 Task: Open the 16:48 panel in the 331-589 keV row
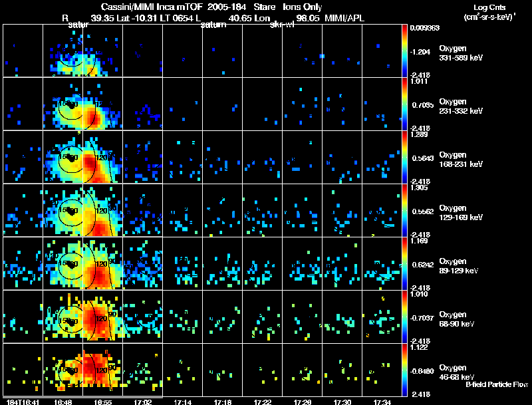pos(63,51)
